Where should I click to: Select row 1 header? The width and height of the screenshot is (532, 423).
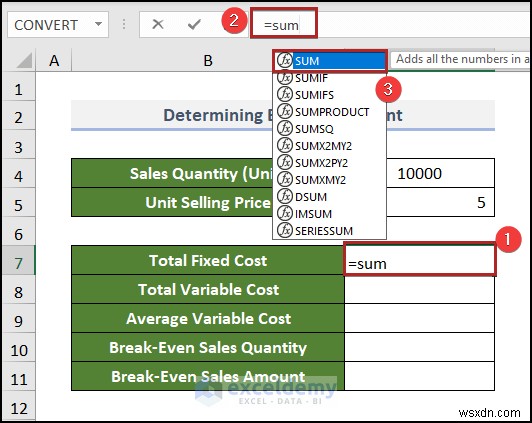tap(18, 89)
